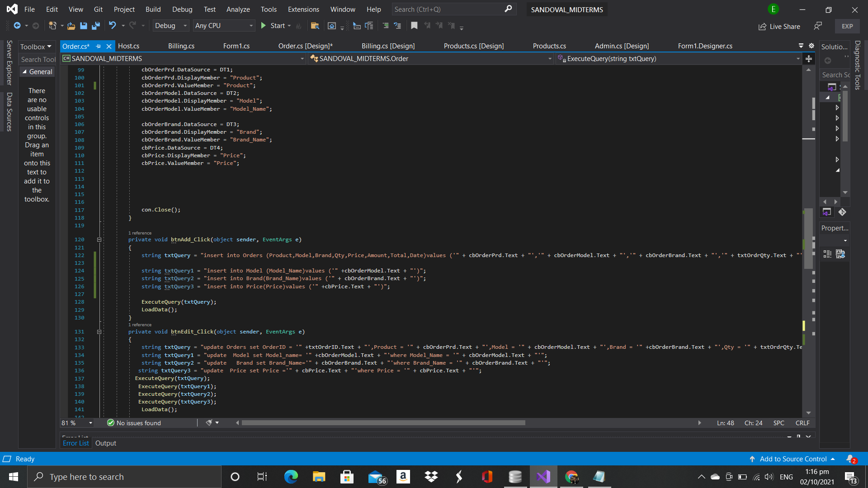Click the Find in Files toolbar icon
Viewport: 868px width, 488px height.
[x=315, y=26]
